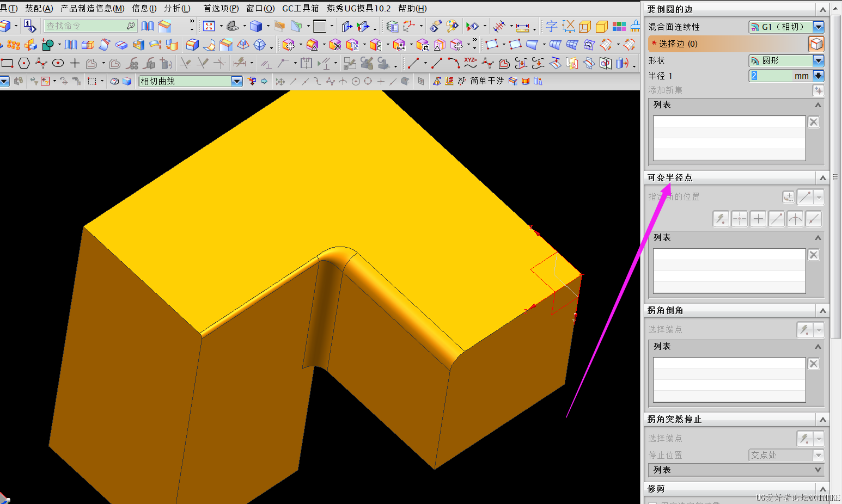Viewport: 842px width, 504px height.
Task: Select the Ellipse sketch tool
Action: [58, 64]
